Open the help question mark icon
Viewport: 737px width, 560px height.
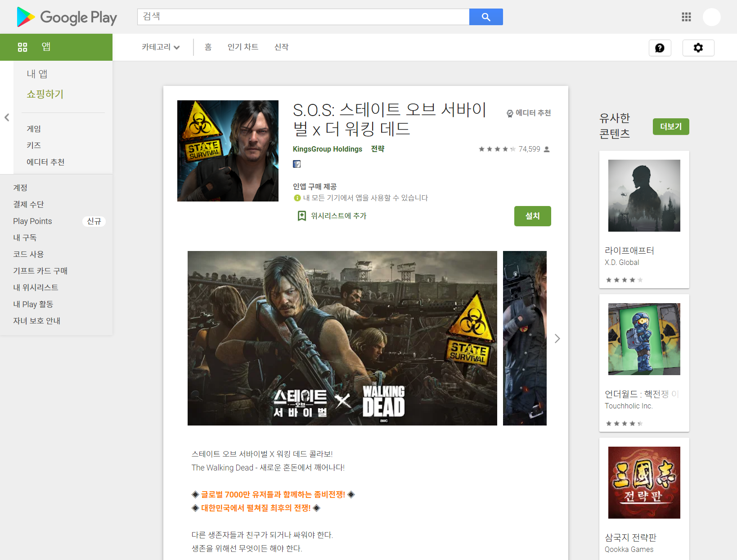(660, 48)
